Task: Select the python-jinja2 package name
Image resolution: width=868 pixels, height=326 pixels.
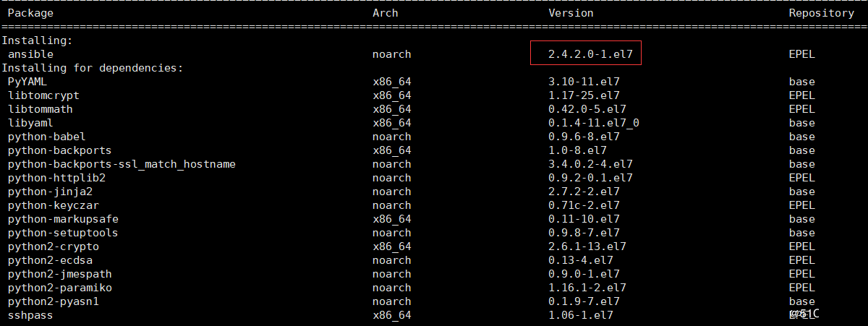Action: coord(51,192)
